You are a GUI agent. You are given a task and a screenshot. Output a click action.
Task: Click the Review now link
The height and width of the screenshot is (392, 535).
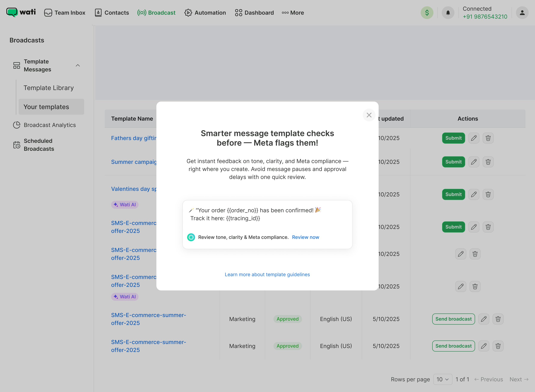pyautogui.click(x=305, y=237)
